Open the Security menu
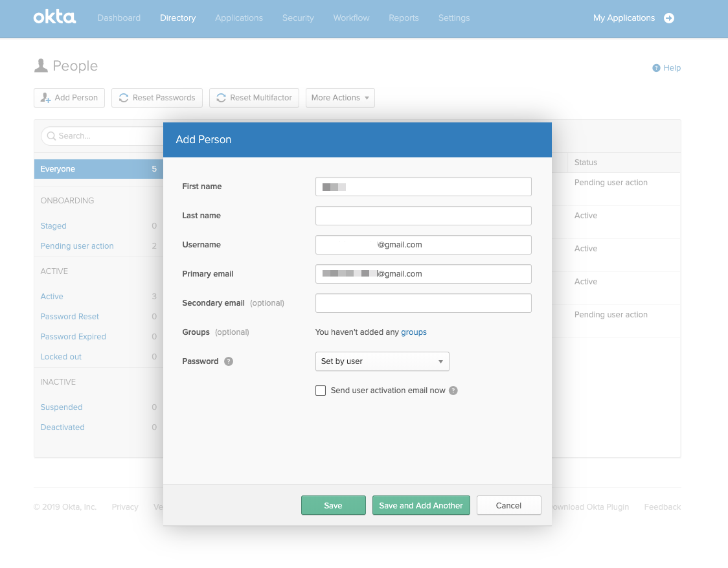728x568 pixels. point(298,18)
